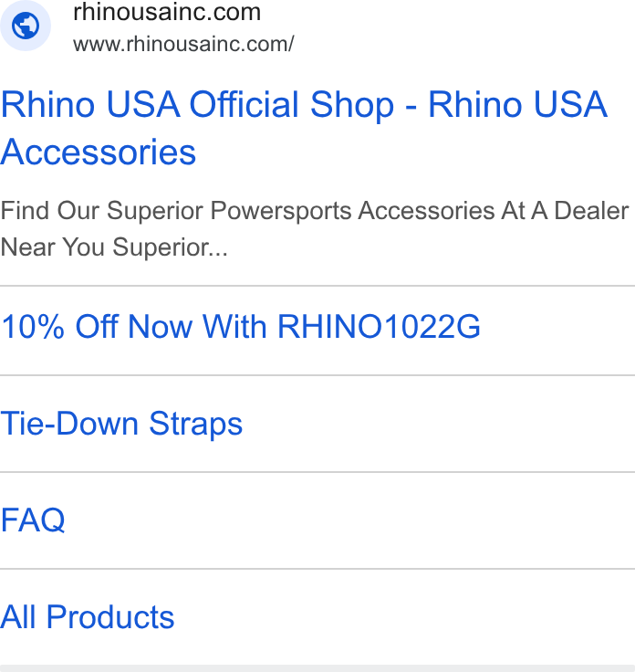This screenshot has height=672, width=635.
Task: Click the truncated Near You Superior... text
Action: pyautogui.click(x=114, y=247)
